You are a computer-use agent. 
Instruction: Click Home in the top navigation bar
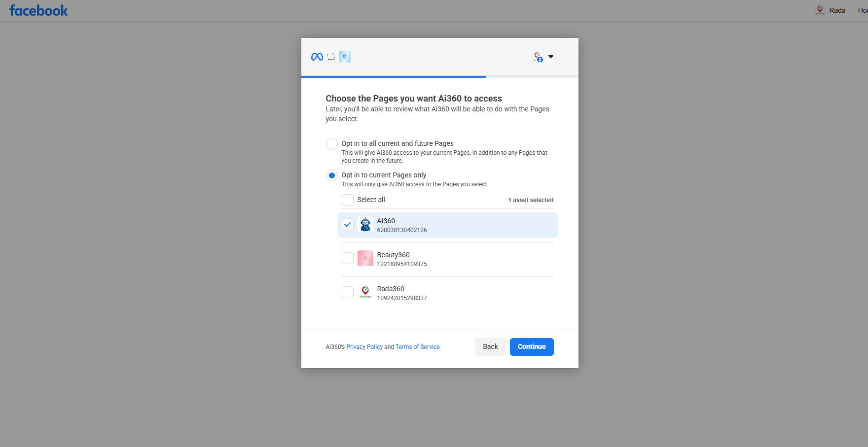[863, 10]
